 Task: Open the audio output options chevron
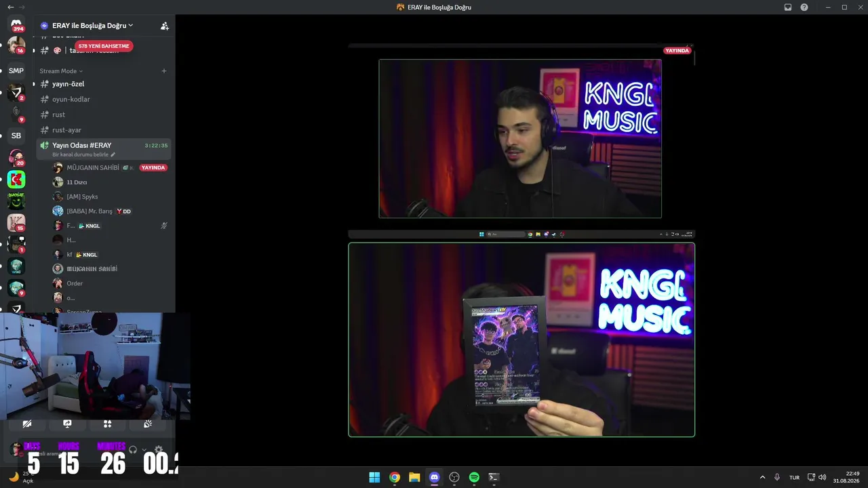tap(144, 450)
